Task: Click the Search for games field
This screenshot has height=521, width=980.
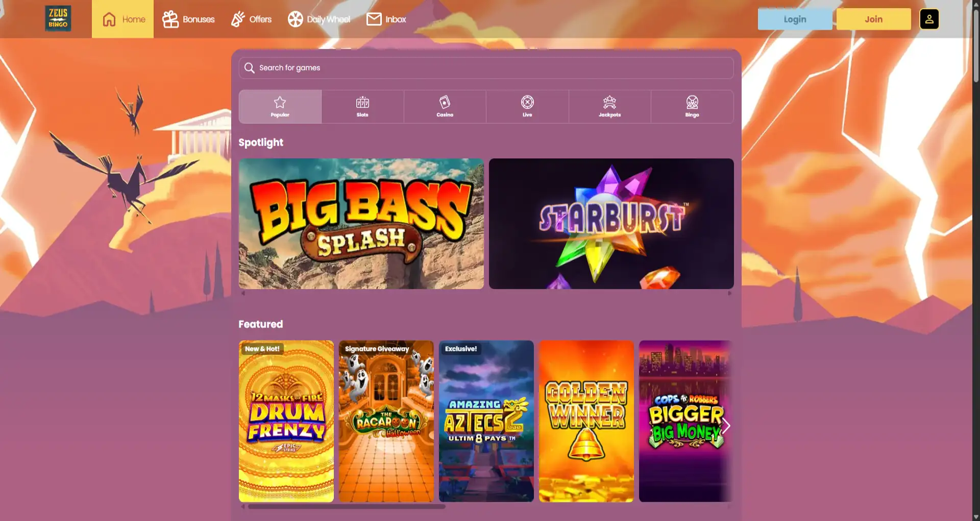Action: click(486, 67)
